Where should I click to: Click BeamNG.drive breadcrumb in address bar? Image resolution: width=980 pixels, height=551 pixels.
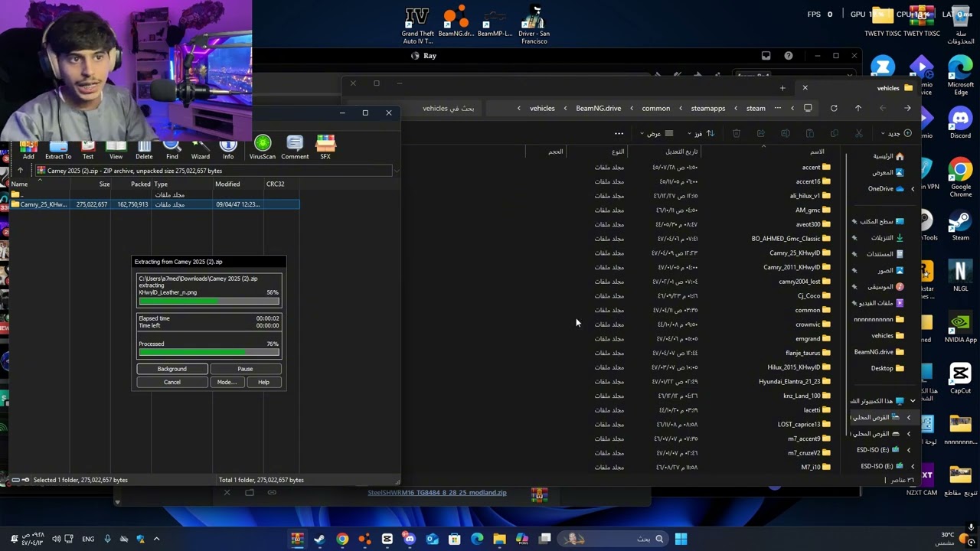point(598,109)
